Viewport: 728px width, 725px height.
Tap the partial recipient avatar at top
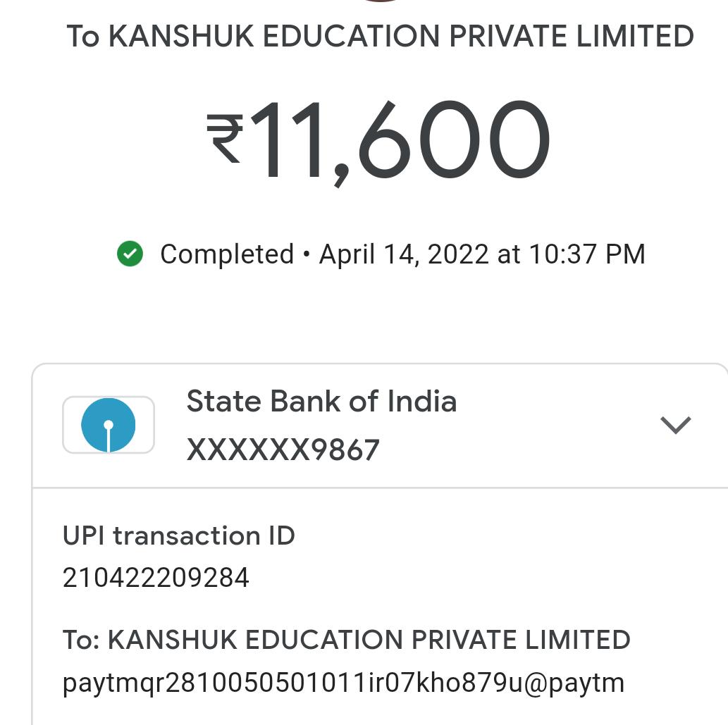tap(381, 1)
